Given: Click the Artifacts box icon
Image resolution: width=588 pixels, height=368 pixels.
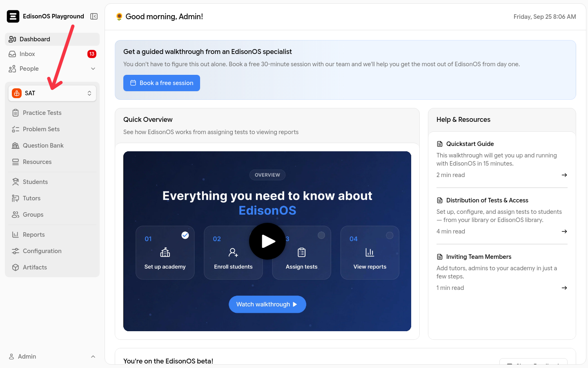Looking at the screenshot, I should pos(16,267).
